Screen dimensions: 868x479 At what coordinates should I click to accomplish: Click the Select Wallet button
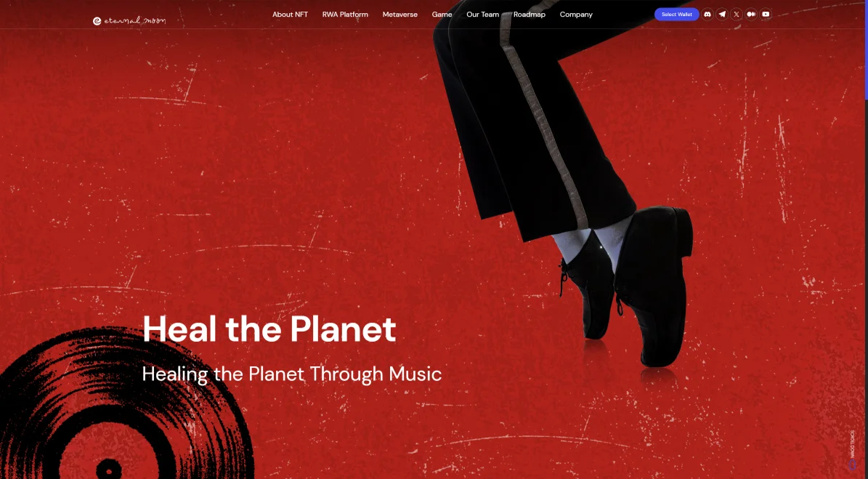point(676,15)
